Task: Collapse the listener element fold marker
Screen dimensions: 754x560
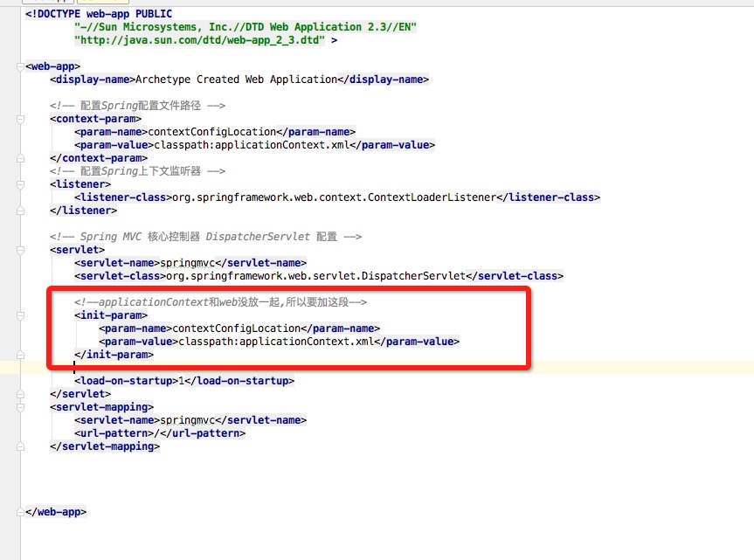Action: 18,183
